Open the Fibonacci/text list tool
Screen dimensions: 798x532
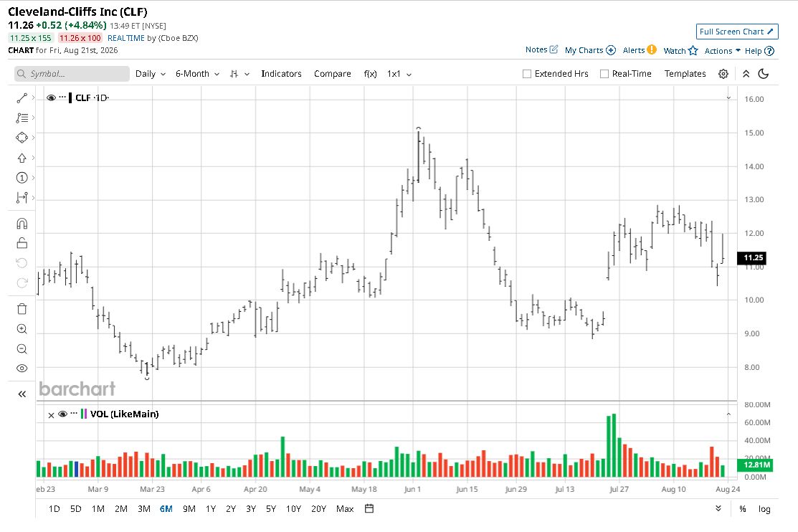point(22,118)
